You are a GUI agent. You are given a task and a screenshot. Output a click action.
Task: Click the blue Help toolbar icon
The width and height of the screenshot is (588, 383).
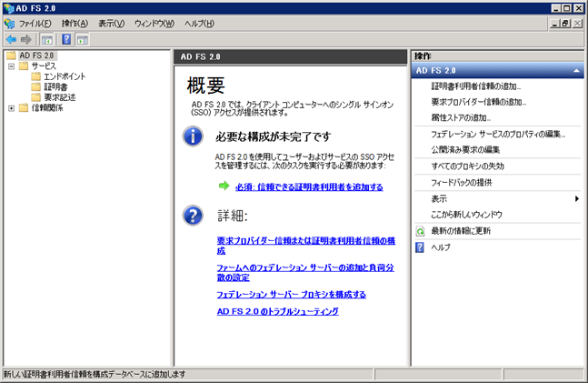[66, 39]
